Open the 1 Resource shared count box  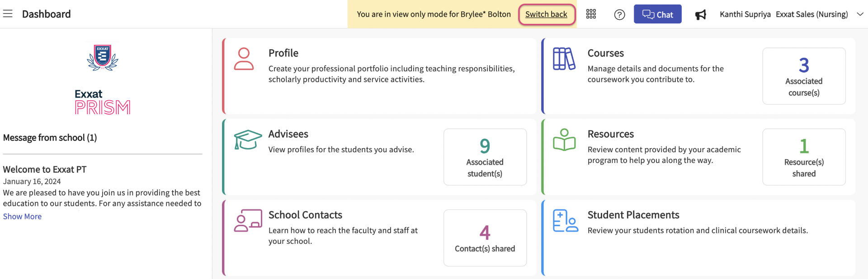[804, 157]
